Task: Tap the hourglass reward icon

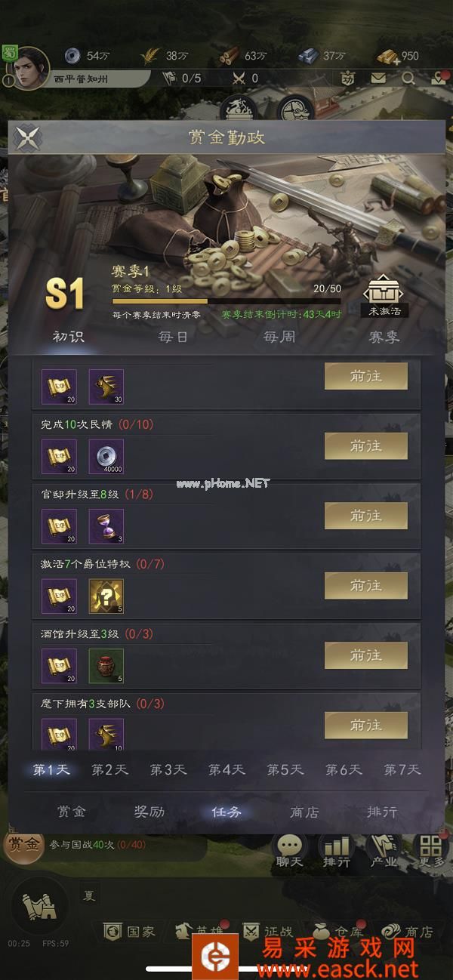Action: click(x=106, y=525)
